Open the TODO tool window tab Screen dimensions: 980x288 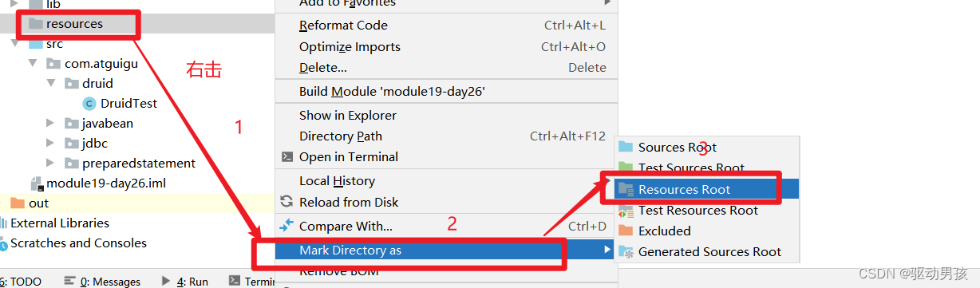[x=23, y=282]
